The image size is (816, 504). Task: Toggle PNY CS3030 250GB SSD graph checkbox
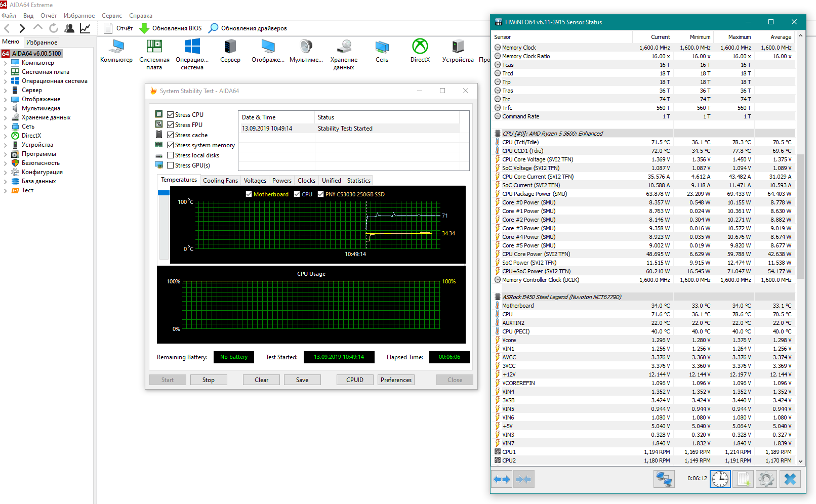coord(320,194)
